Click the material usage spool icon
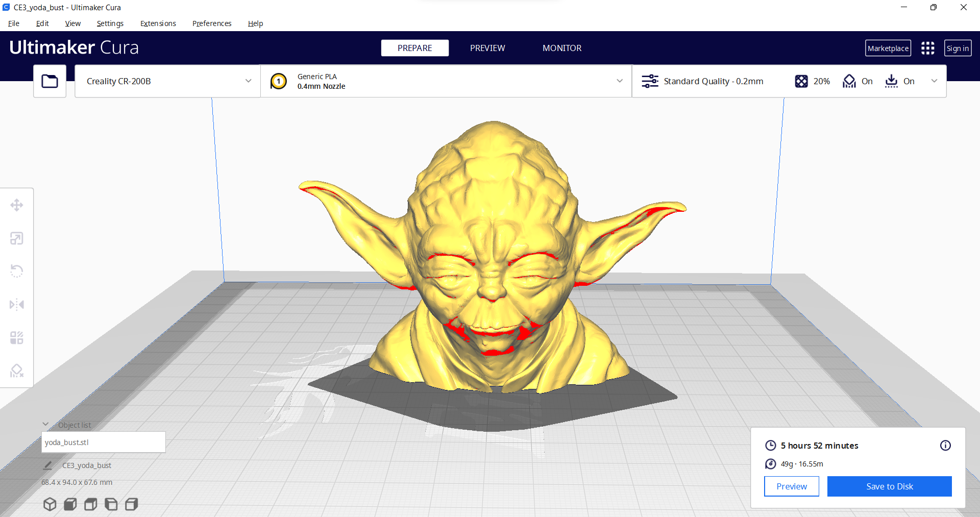The image size is (980, 517). pos(771,464)
